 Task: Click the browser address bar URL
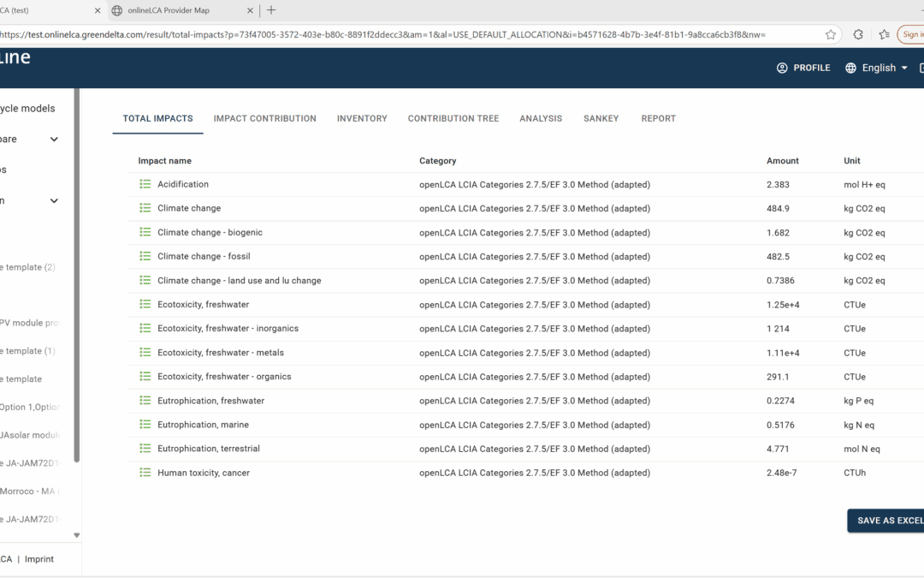click(385, 34)
